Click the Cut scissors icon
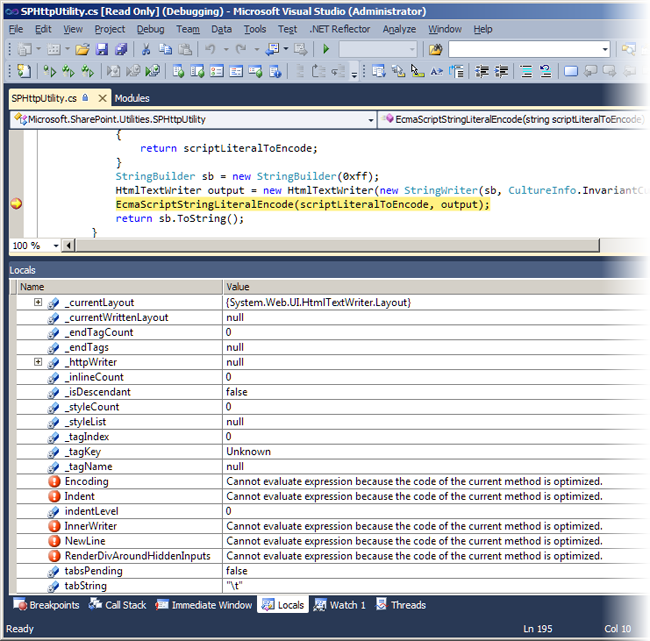Viewport: 650px width, 641px height. pyautogui.click(x=146, y=49)
